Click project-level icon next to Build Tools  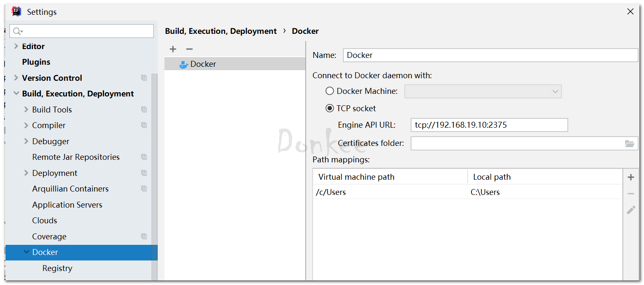pos(144,110)
